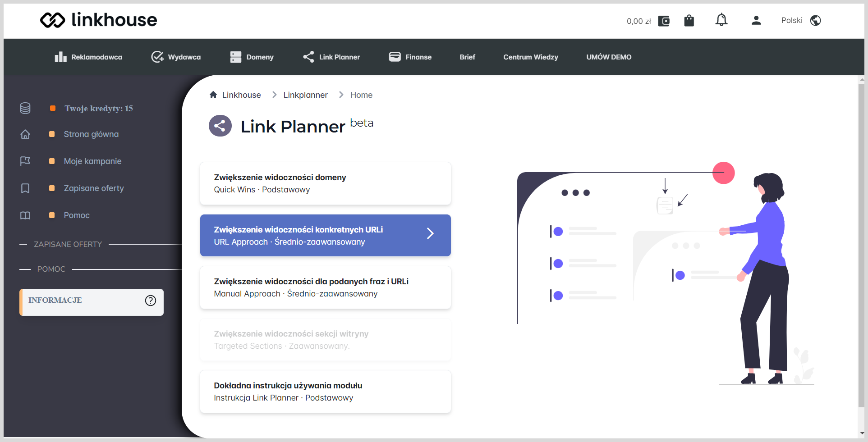Open Wydawca menu in navigation
The height and width of the screenshot is (442, 868).
click(x=176, y=57)
